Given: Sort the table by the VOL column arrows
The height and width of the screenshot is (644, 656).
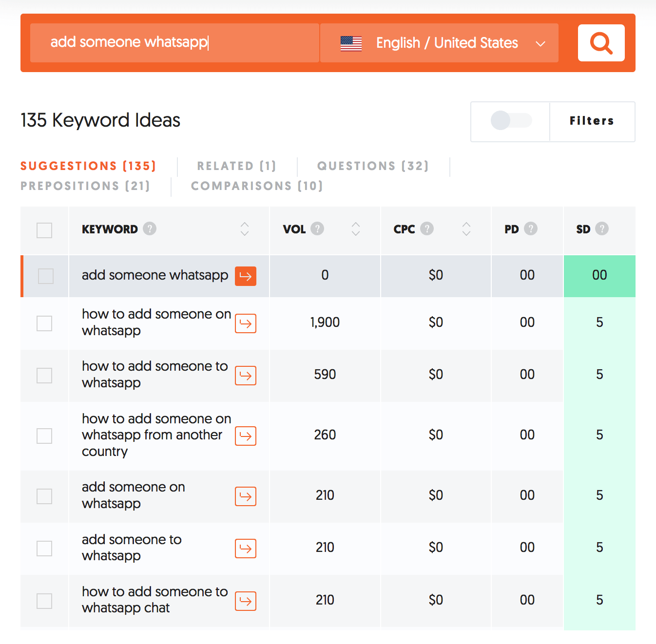Looking at the screenshot, I should pos(356,229).
